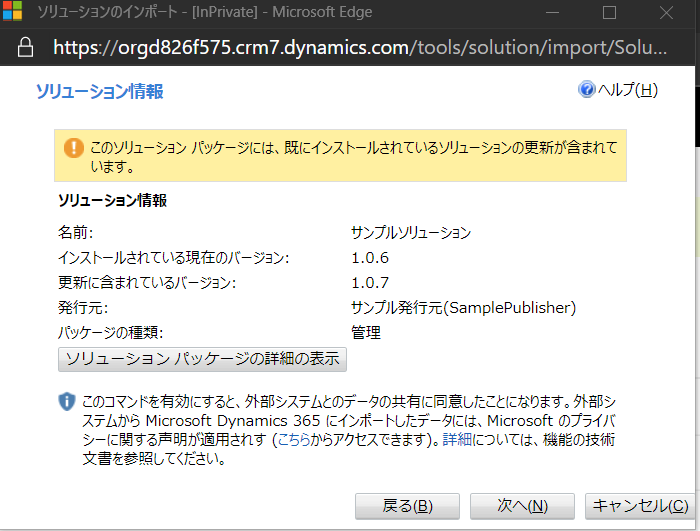
Task: Click the ソリューション情報 blue page heading
Action: pos(100,92)
